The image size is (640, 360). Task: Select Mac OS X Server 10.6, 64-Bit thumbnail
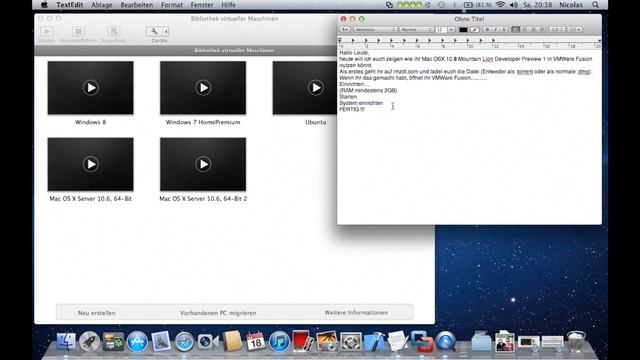[x=91, y=164]
